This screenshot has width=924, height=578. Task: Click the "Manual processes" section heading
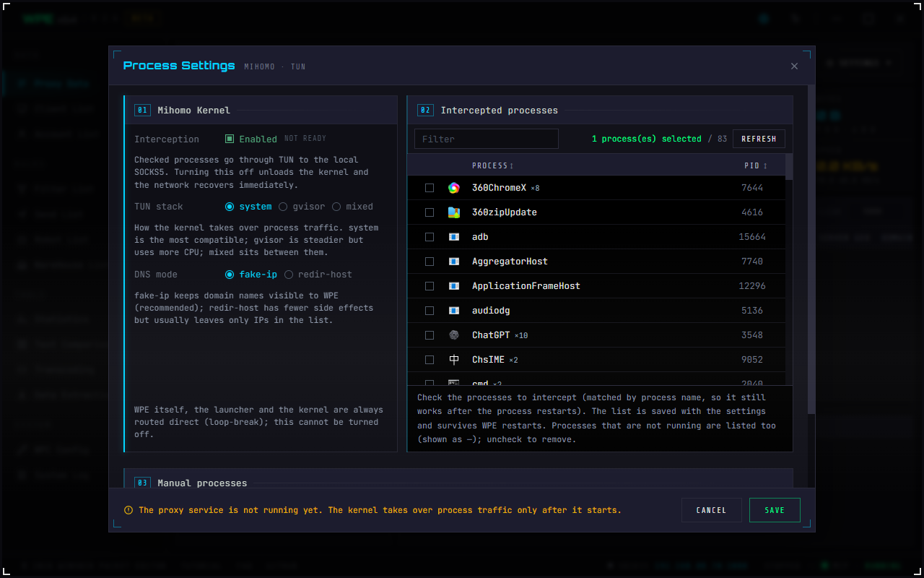202,483
